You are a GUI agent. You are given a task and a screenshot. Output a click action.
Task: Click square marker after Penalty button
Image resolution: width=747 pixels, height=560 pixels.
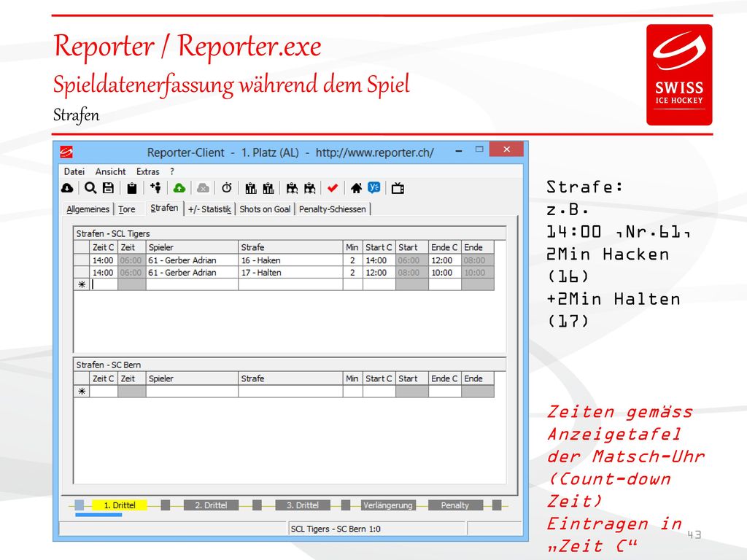click(497, 505)
